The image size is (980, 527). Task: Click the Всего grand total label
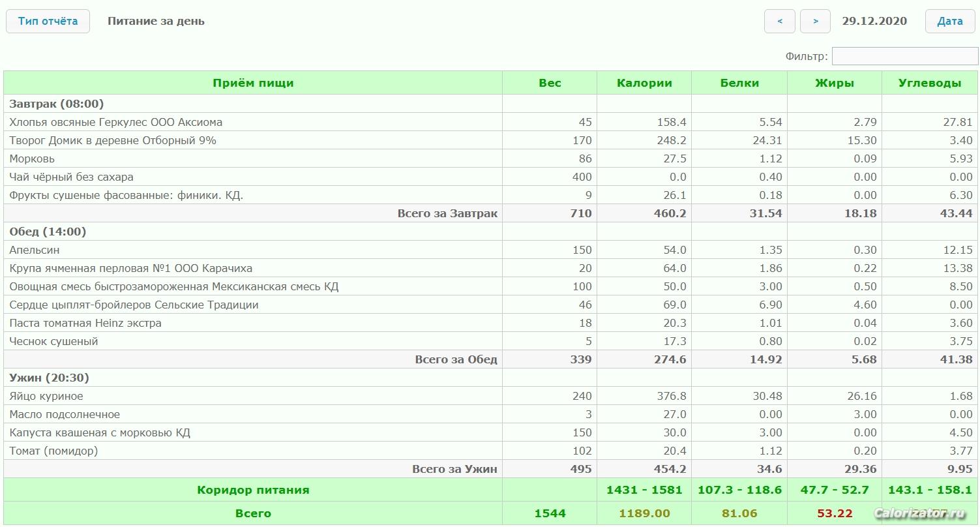click(253, 513)
